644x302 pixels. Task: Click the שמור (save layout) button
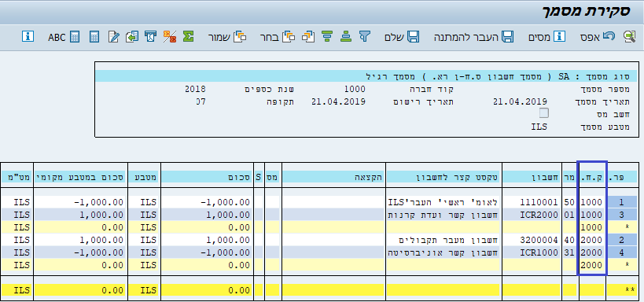(227, 36)
